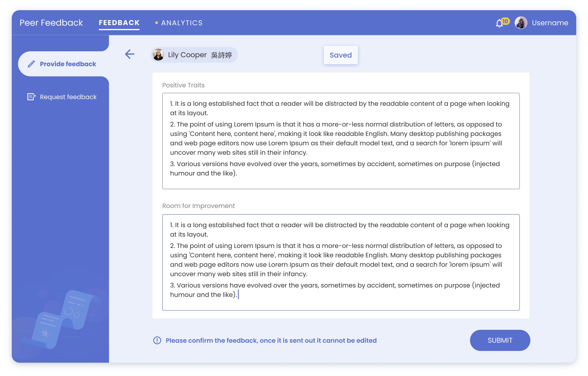Click the info circle icon near the confirmation message
588x376 pixels.
(157, 340)
